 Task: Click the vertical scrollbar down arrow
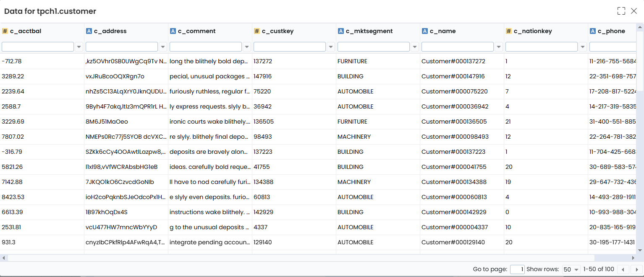640,250
